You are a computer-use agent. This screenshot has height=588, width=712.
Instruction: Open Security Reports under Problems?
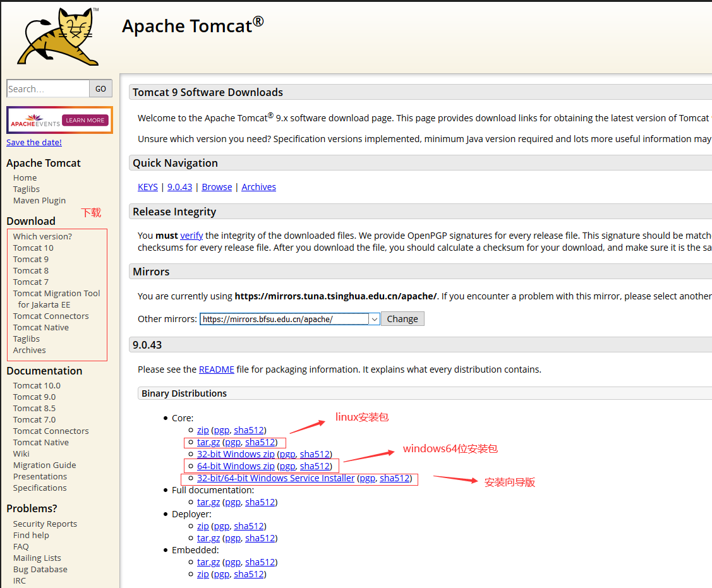coord(45,524)
